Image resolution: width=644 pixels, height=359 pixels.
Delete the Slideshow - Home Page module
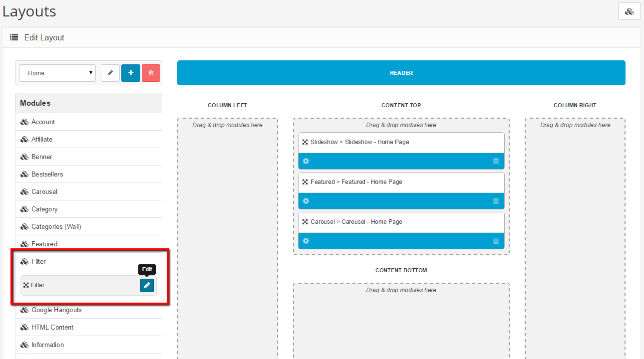(x=496, y=161)
